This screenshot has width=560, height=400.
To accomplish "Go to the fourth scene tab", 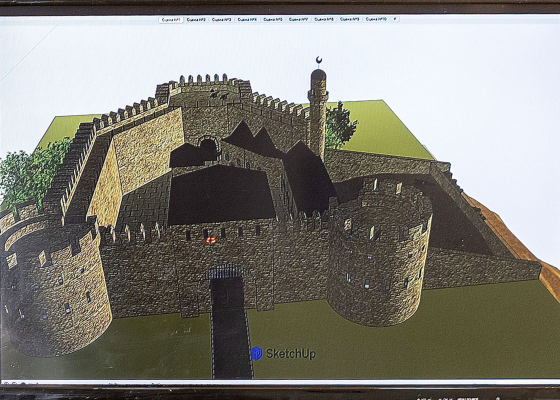I will tap(247, 20).
